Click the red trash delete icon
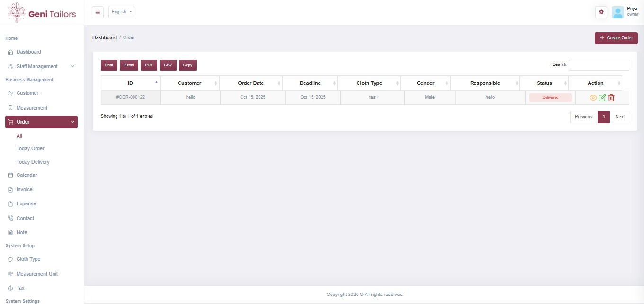 (x=611, y=98)
